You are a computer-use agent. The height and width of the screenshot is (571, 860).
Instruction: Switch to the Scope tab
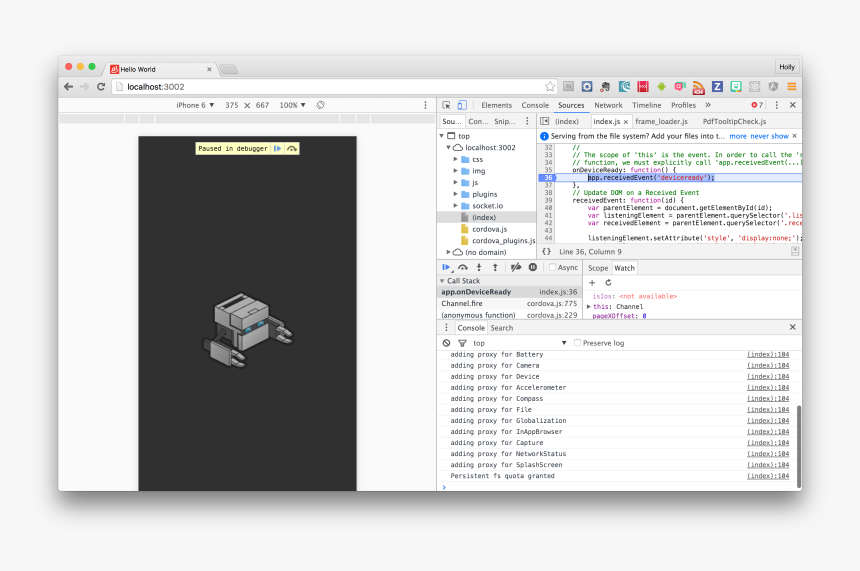[x=598, y=268]
